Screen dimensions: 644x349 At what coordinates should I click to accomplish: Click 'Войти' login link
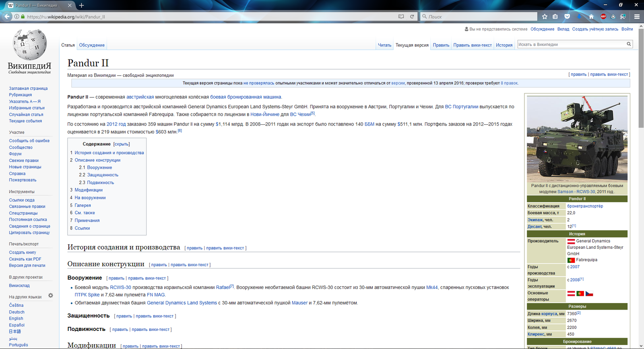point(627,29)
